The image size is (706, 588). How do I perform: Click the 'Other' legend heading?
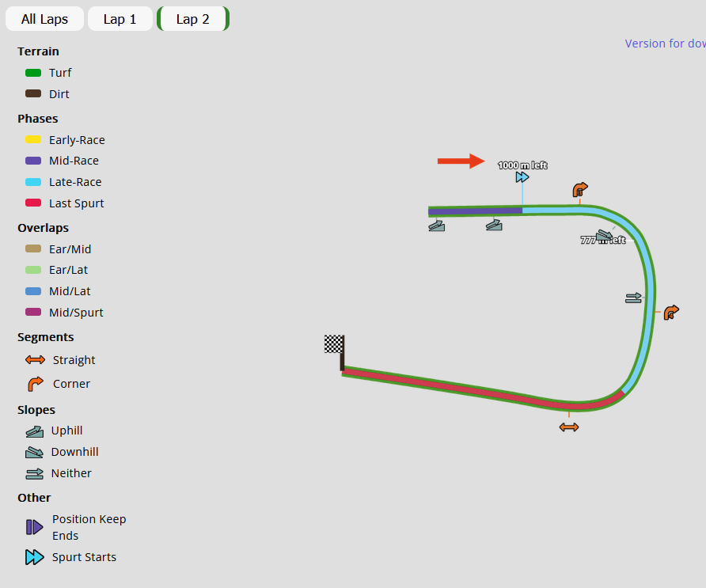click(x=34, y=498)
